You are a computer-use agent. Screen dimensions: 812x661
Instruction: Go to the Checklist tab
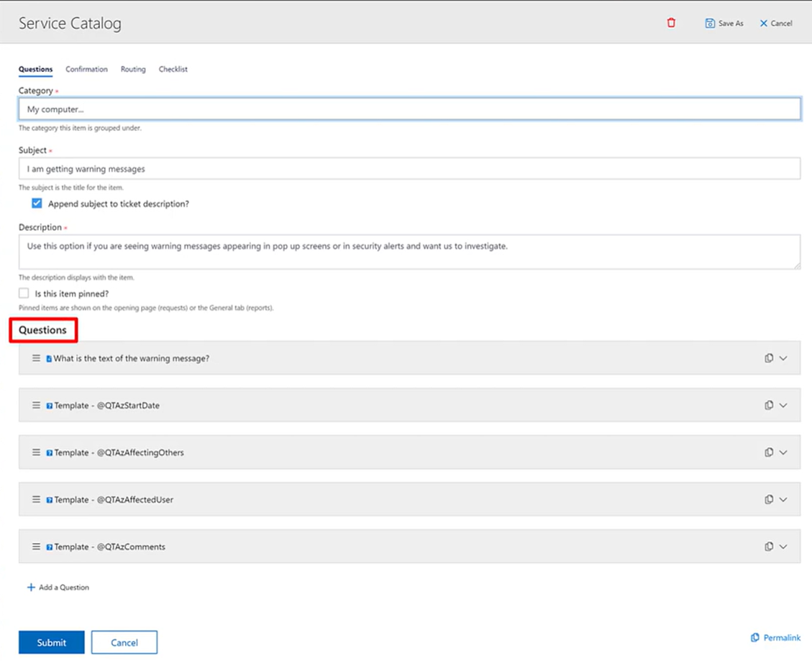pos(173,69)
